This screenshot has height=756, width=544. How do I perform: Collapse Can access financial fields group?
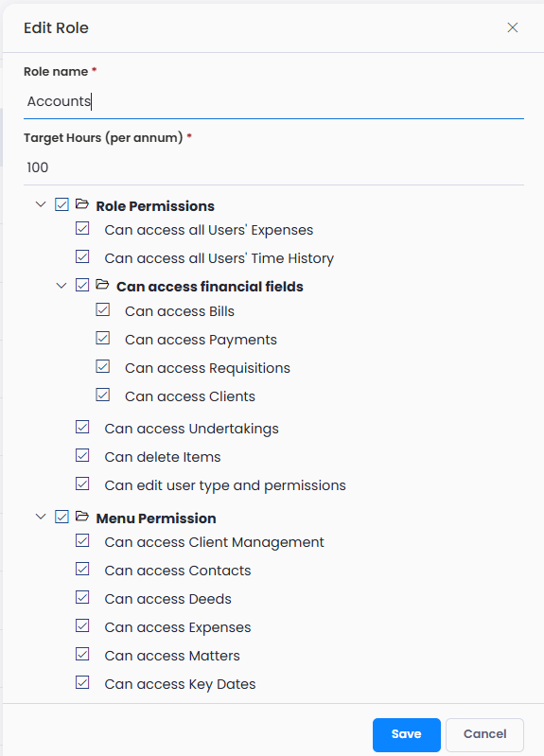(61, 286)
